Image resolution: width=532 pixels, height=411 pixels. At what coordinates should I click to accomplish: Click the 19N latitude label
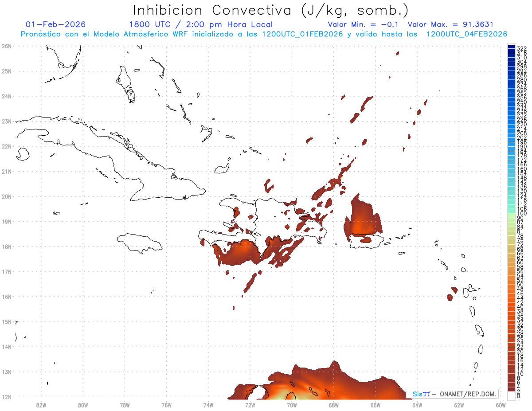click(6, 221)
